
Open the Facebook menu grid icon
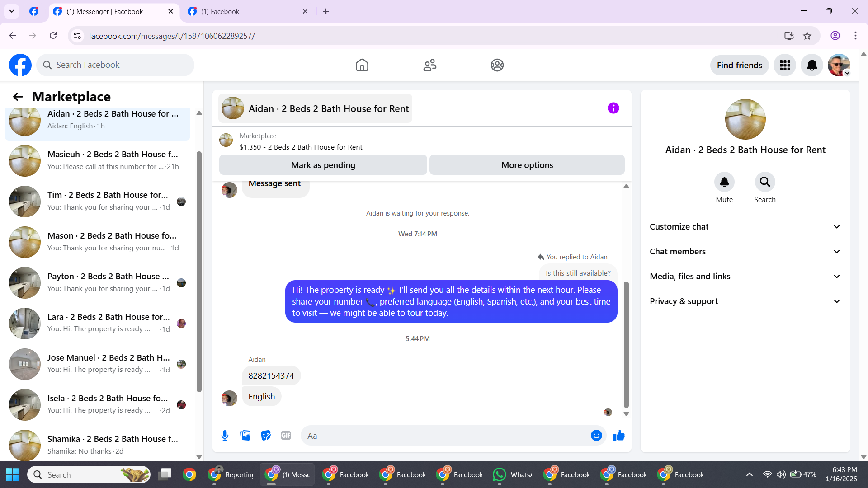785,66
